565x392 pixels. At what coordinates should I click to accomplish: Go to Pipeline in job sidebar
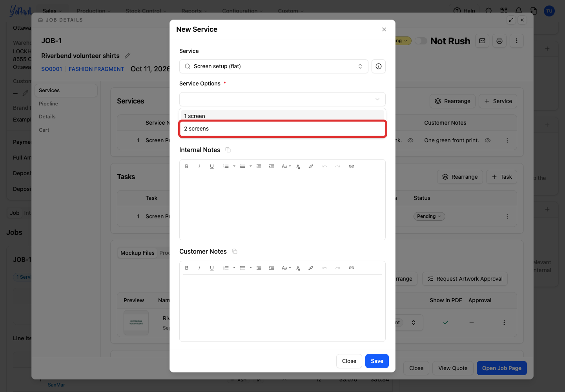tap(49, 103)
